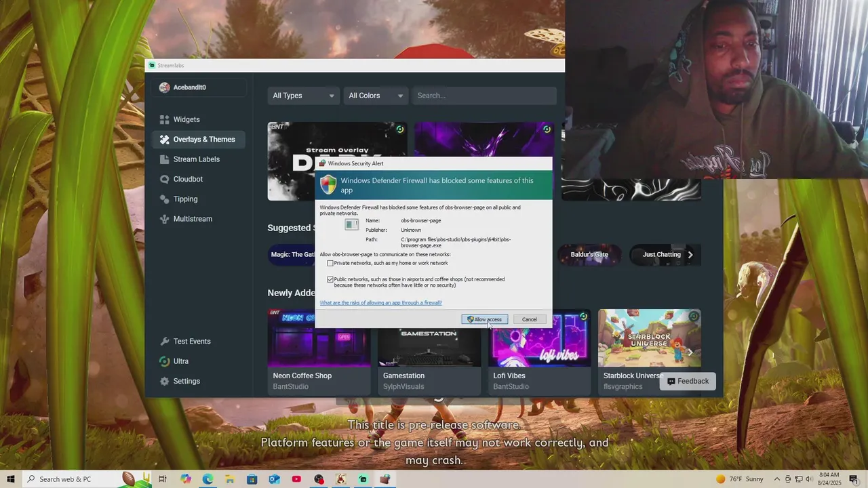Image resolution: width=868 pixels, height=488 pixels.
Task: Click Cancel in Windows Security Alert
Action: click(529, 319)
